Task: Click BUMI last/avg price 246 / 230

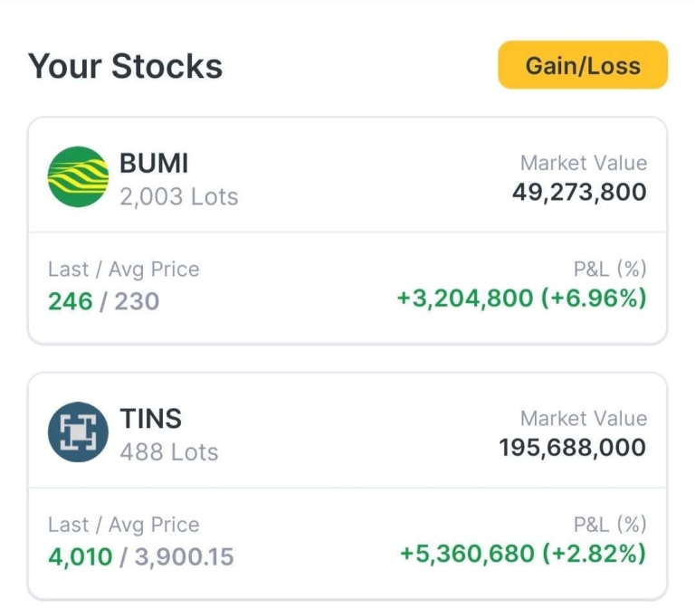Action: pyautogui.click(x=103, y=300)
